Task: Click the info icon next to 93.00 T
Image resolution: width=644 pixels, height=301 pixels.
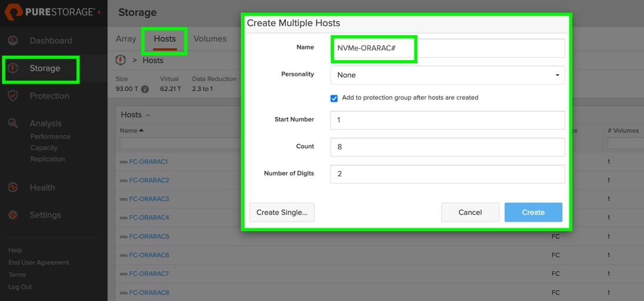Action: (145, 89)
